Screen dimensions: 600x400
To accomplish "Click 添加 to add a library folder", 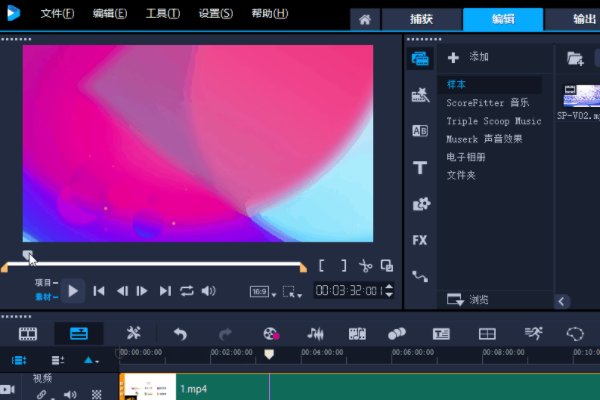I will pyautogui.click(x=468, y=57).
